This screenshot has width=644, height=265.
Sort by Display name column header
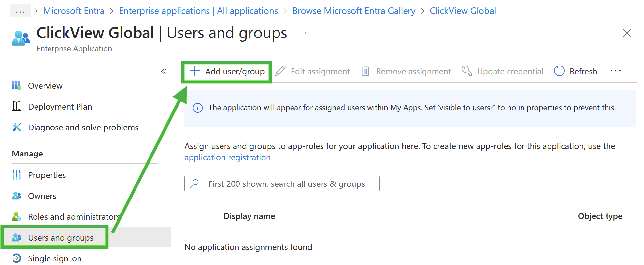point(249,216)
